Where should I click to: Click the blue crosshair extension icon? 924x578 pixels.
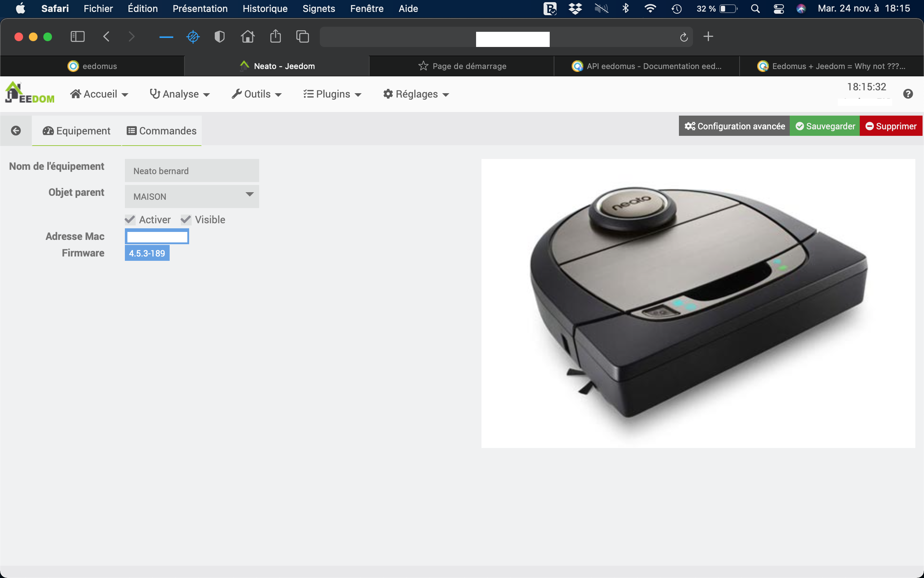(x=193, y=37)
